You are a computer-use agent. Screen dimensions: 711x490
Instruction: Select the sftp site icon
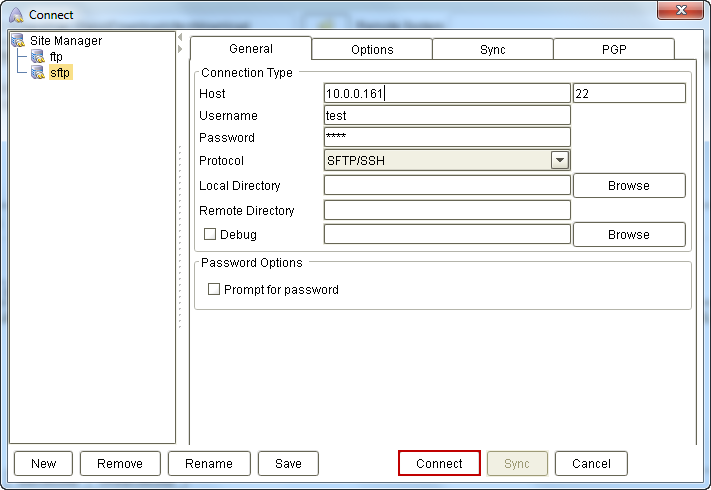38,73
